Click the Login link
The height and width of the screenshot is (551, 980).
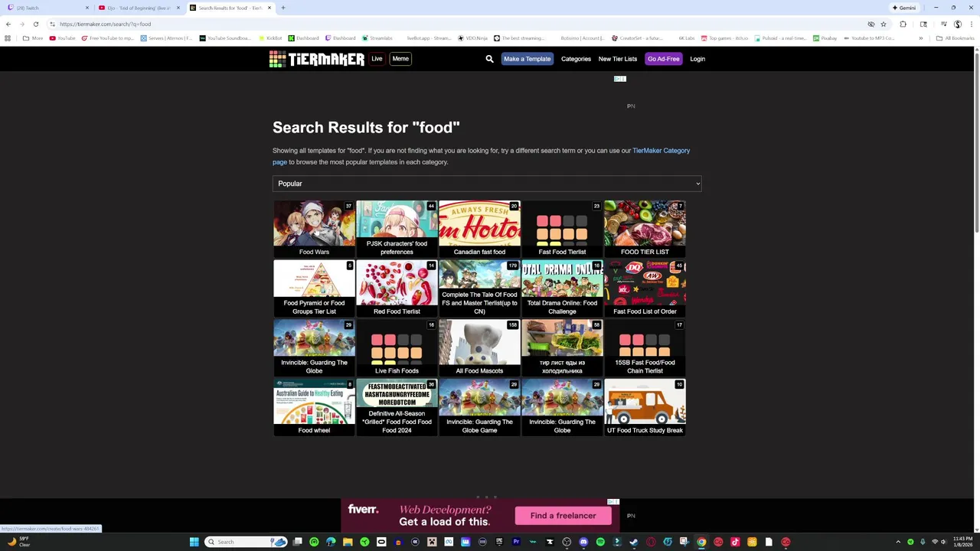click(x=697, y=59)
